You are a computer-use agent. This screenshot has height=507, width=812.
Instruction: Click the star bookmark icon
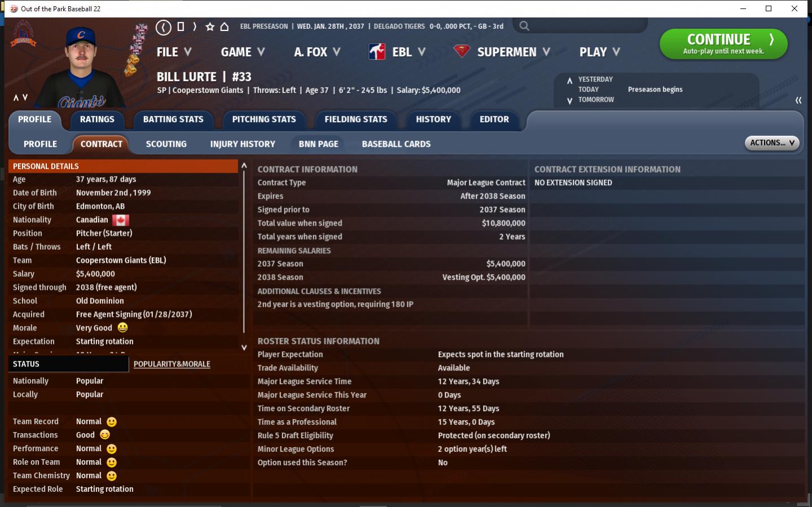pyautogui.click(x=210, y=27)
